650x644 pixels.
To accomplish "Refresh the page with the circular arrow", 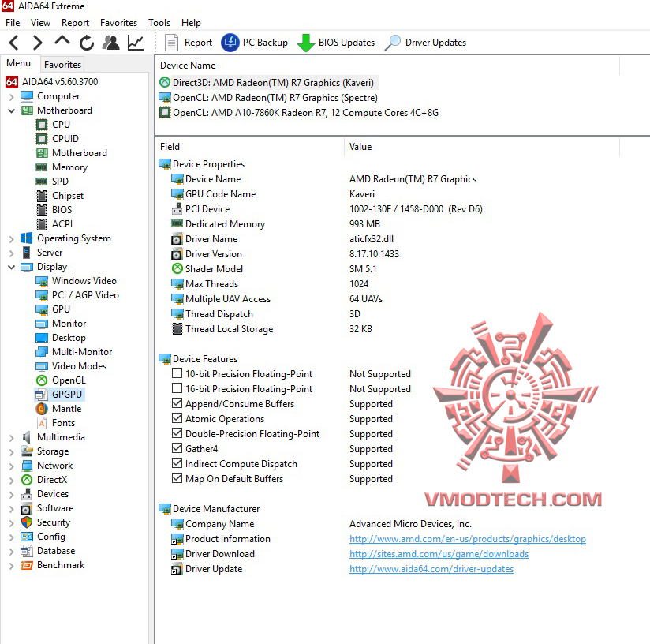I will coord(86,43).
